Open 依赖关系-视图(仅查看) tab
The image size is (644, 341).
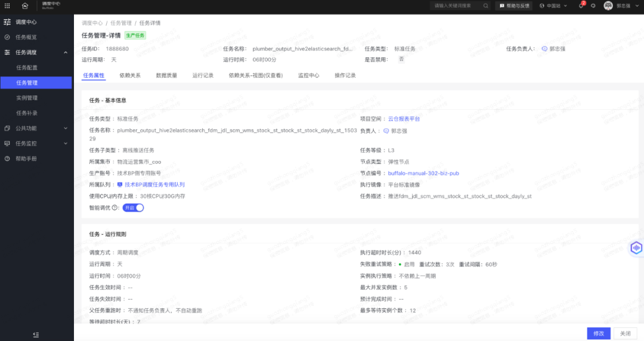point(256,76)
